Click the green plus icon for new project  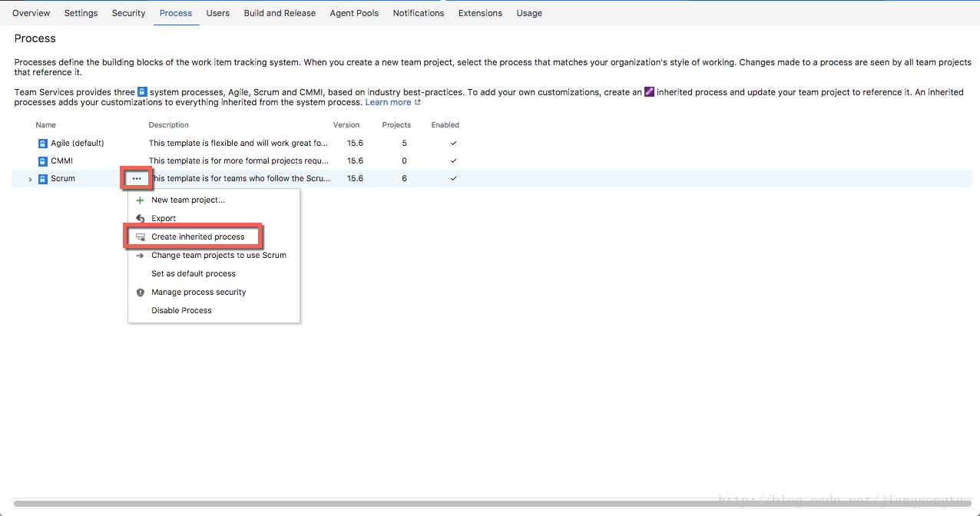pos(140,200)
